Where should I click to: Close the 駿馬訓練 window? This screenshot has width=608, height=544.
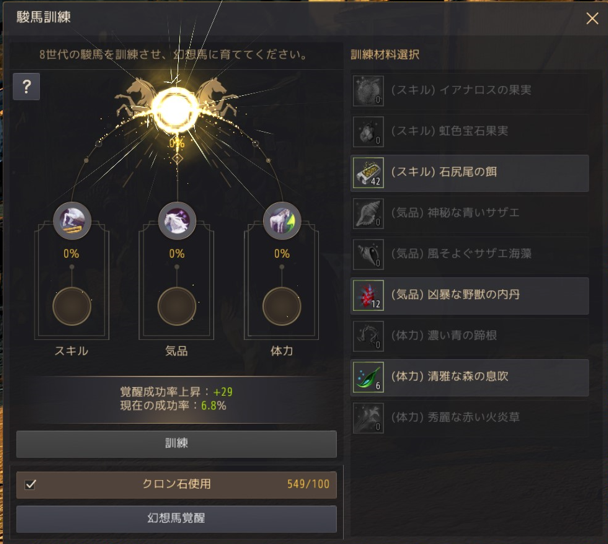[592, 18]
